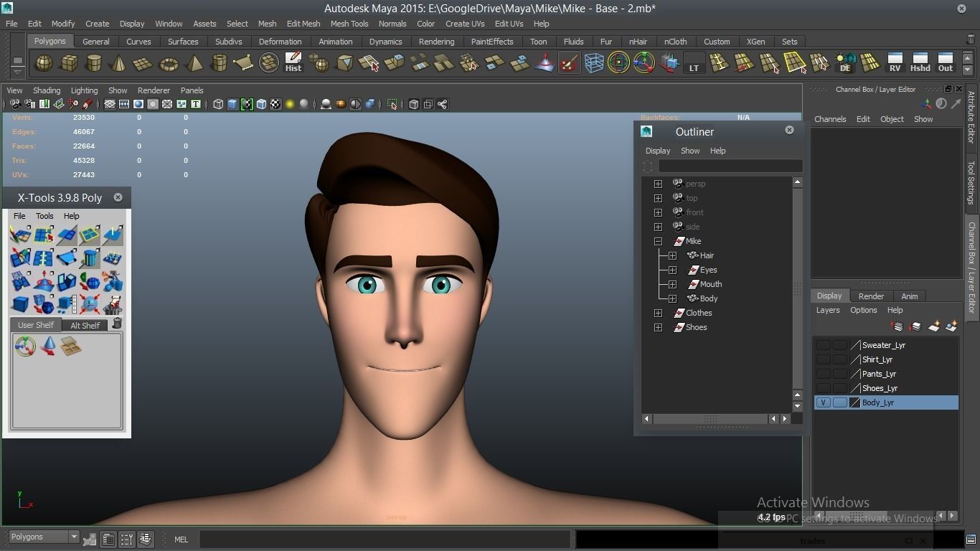Toggle visibility box of Shoes_Lyr
Image resolution: width=980 pixels, height=551 pixels.
(x=823, y=388)
